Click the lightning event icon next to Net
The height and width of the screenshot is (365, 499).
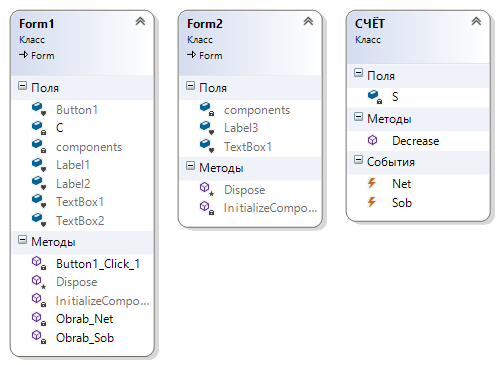[372, 183]
